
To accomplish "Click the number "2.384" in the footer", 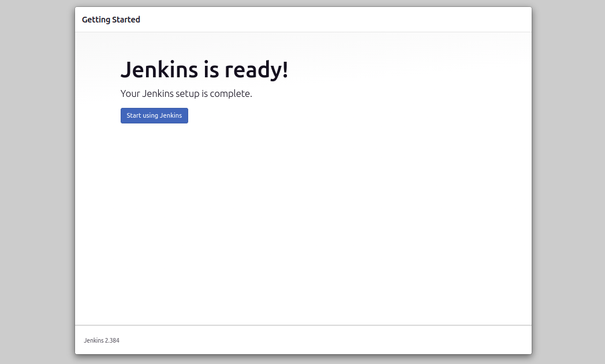I will tap(112, 340).
